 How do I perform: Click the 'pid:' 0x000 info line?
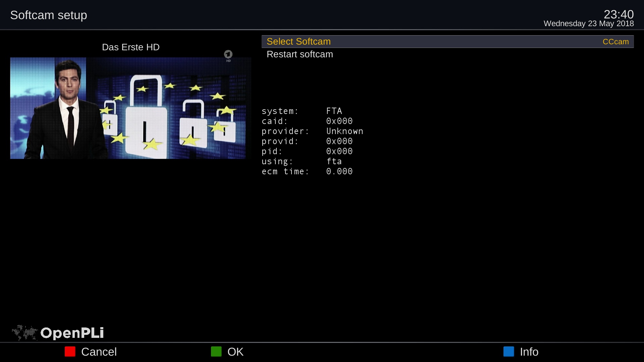tap(307, 151)
